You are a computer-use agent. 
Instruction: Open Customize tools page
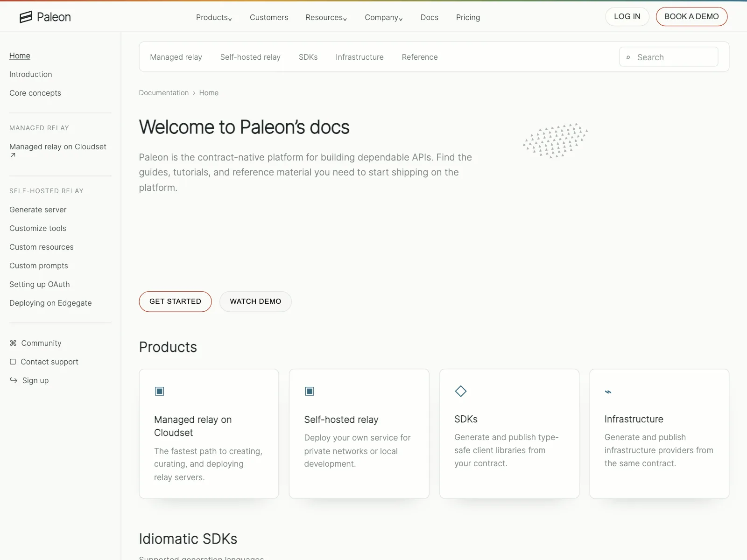(38, 228)
